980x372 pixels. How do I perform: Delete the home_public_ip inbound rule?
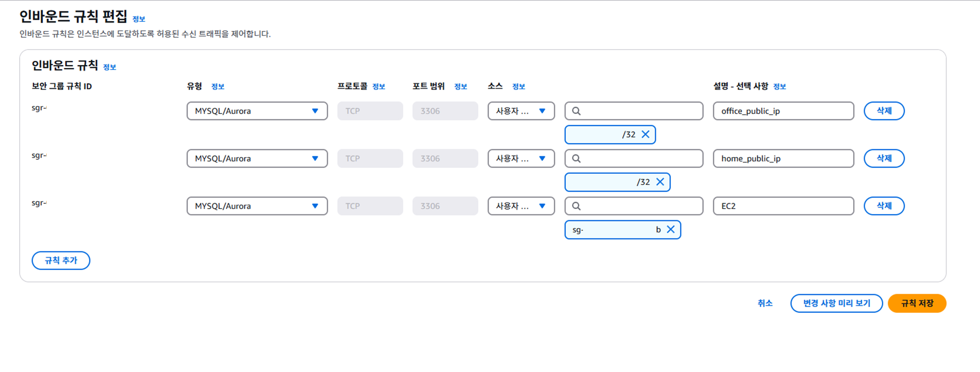point(884,159)
